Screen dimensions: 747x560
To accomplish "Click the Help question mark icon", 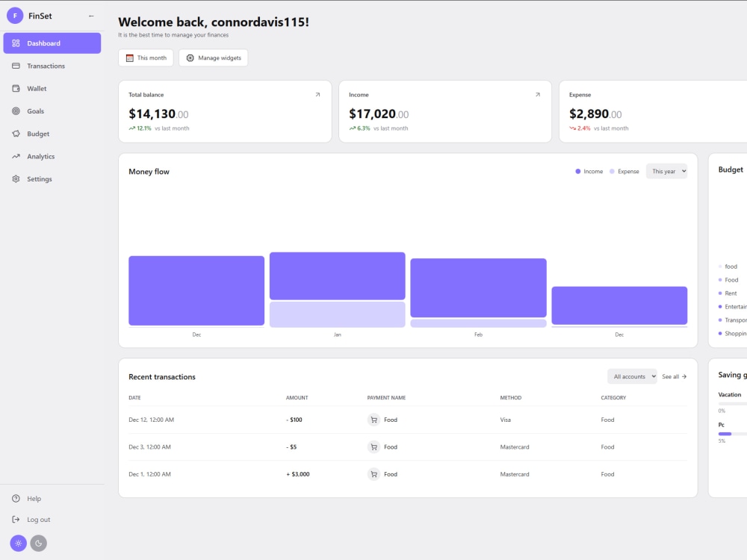I will click(16, 499).
